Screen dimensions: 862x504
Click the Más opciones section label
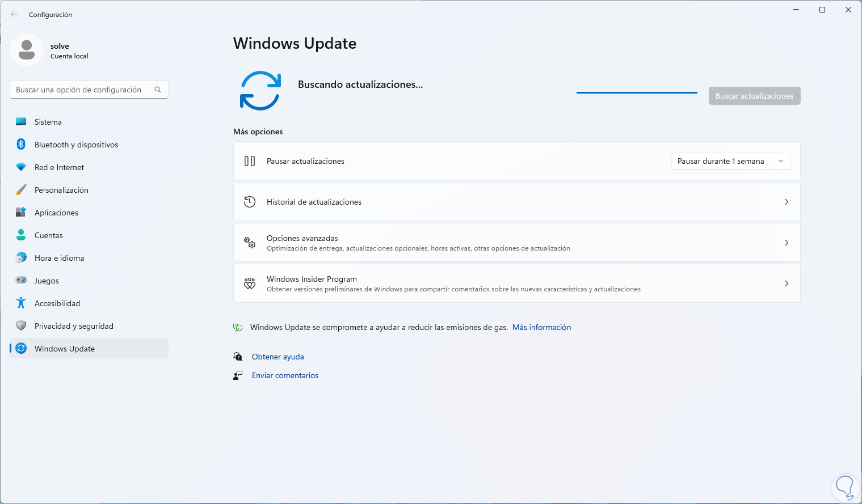point(258,132)
